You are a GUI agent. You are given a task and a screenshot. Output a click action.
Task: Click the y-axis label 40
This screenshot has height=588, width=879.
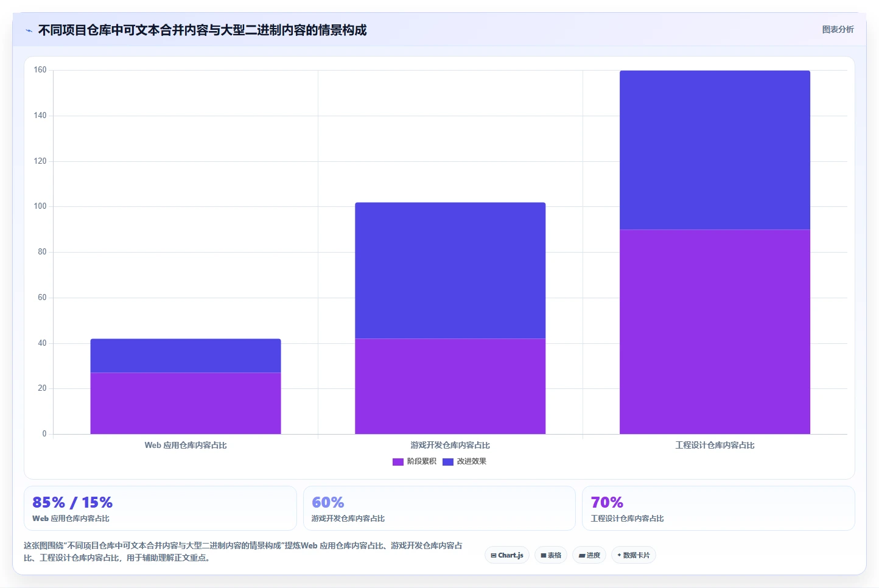coord(42,343)
